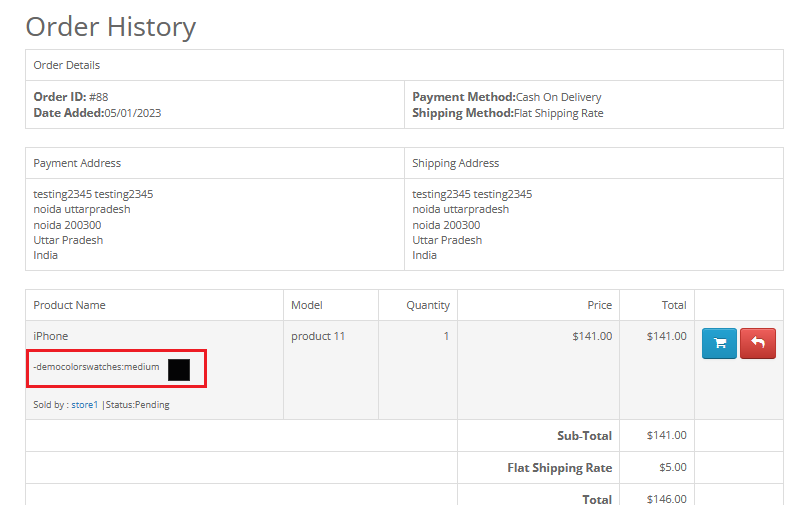Click the product 11 model cell
Screen dimensions: 797x505
tap(318, 336)
